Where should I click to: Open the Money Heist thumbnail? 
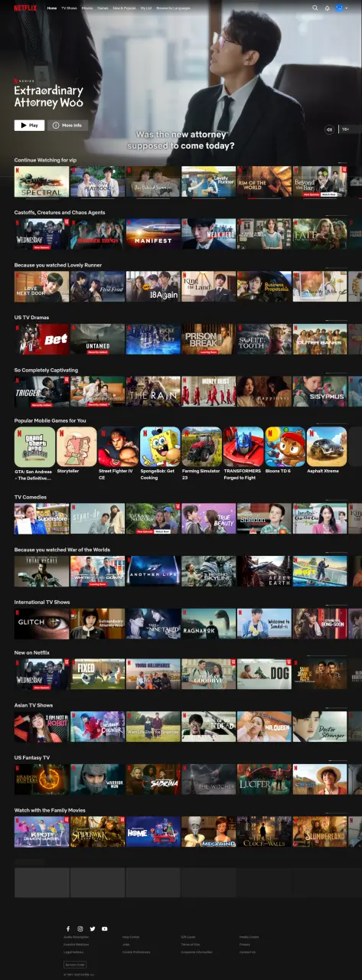tap(209, 391)
